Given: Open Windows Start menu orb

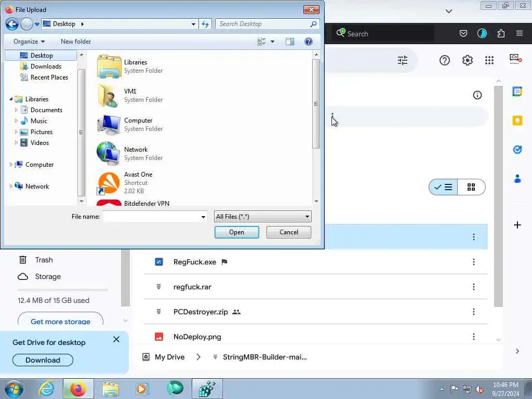Looking at the screenshot, I should (x=14, y=389).
